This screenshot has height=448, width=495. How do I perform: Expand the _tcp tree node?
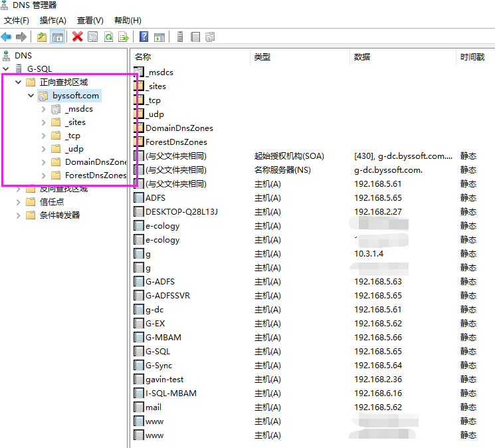[44, 136]
